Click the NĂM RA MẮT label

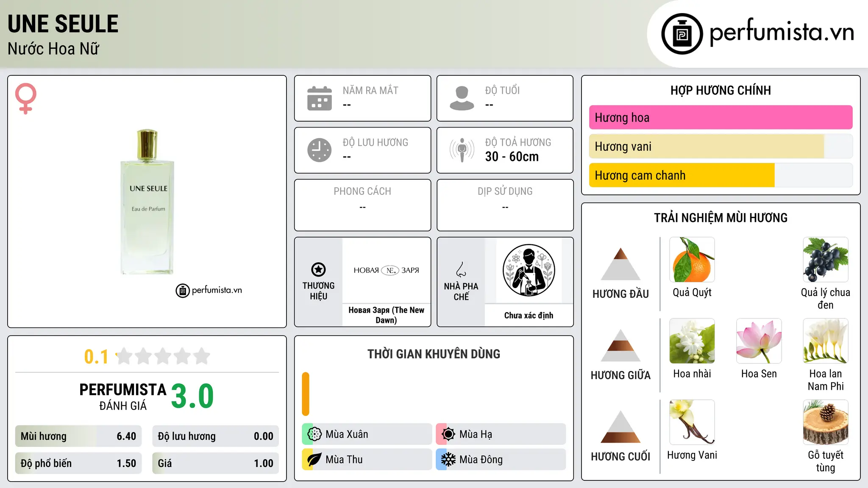tap(370, 90)
